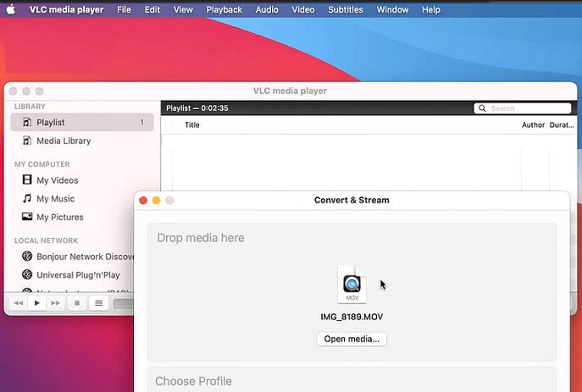Click the IMG_8189.MOV file icon

coord(352,284)
